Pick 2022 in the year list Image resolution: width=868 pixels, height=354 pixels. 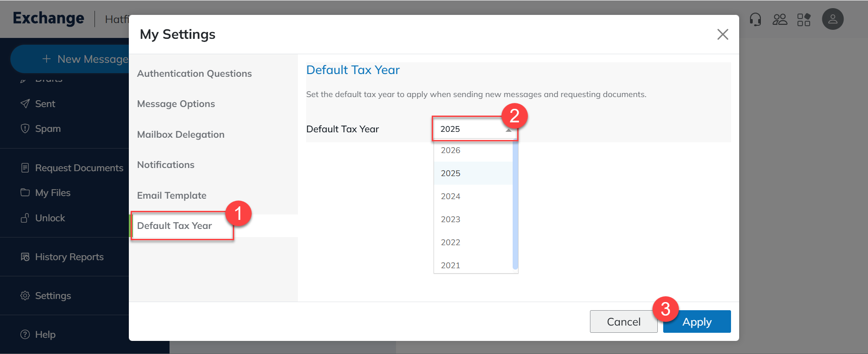(473, 242)
